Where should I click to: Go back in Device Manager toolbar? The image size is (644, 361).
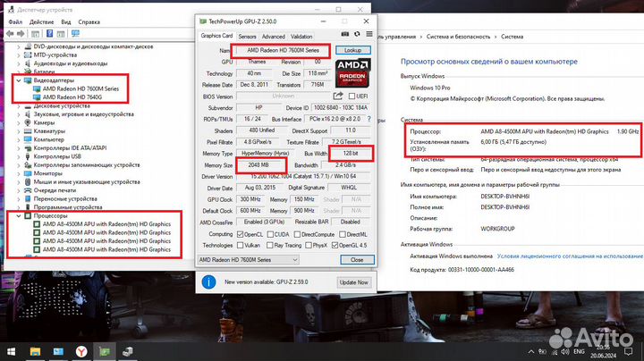[x=10, y=34]
